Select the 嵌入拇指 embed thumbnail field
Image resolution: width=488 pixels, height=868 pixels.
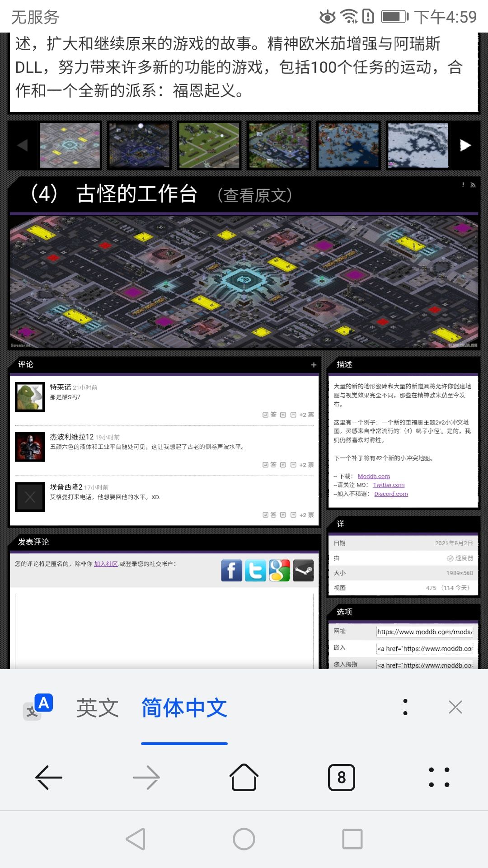[x=425, y=665]
